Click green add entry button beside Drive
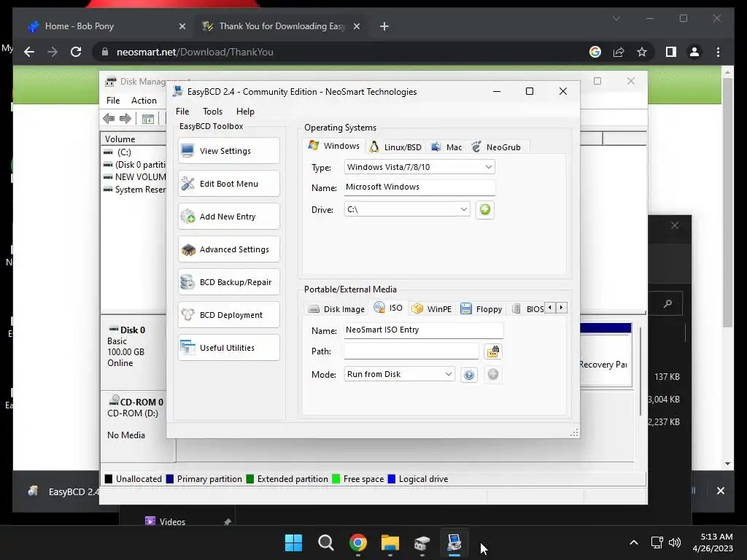This screenshot has height=560, width=747. (x=485, y=209)
